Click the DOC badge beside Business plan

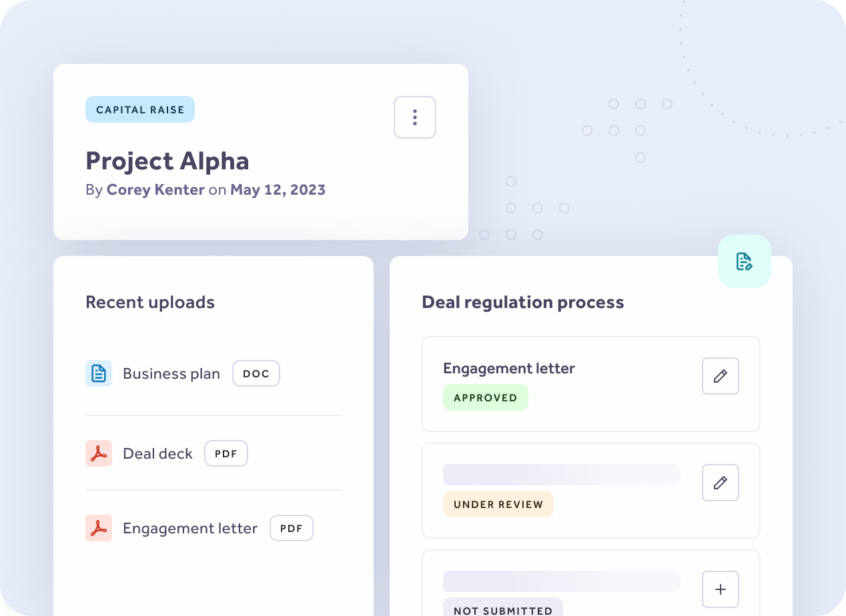click(256, 374)
